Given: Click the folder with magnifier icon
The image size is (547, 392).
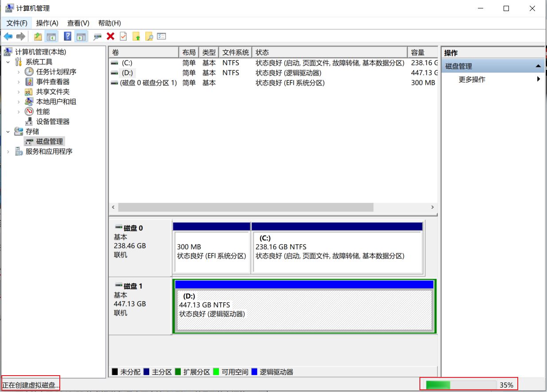Looking at the screenshot, I should click(149, 36).
